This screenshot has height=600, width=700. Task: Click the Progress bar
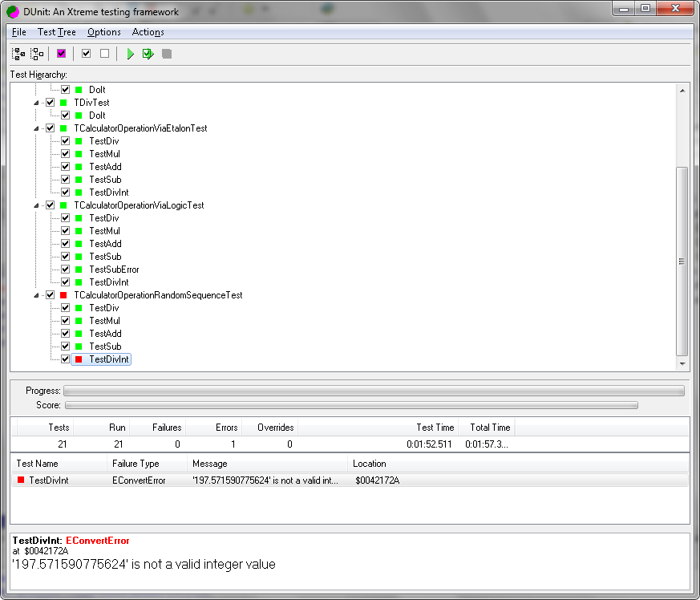[377, 391]
